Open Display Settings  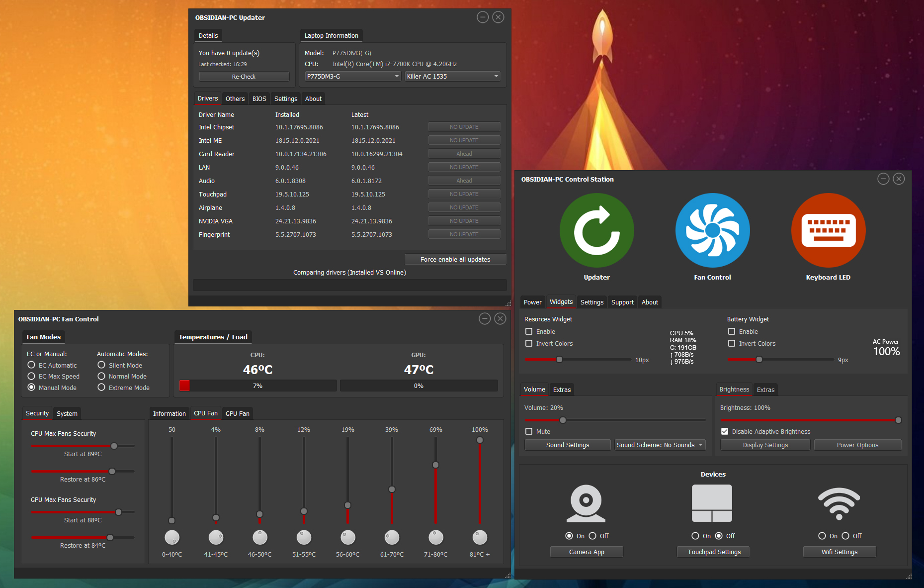765,445
